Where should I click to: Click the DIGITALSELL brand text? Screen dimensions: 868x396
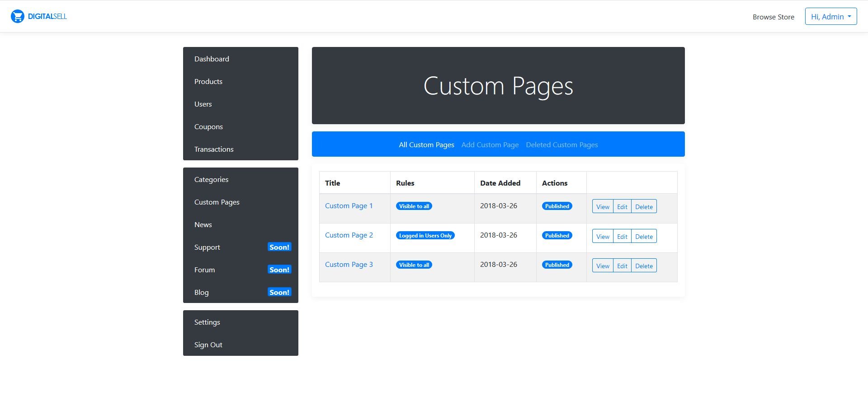click(47, 16)
